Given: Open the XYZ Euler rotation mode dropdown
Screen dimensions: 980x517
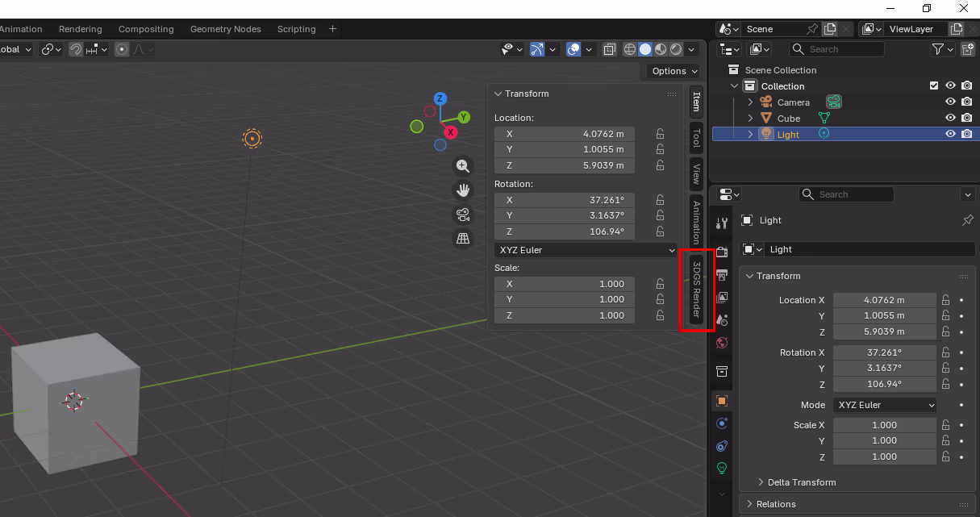Looking at the screenshot, I should 585,250.
